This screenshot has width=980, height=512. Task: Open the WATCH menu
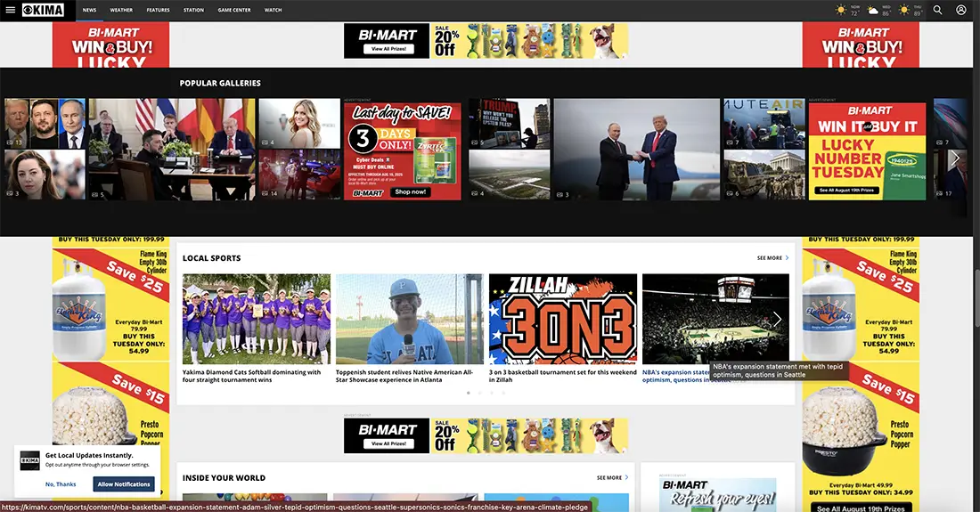click(274, 10)
